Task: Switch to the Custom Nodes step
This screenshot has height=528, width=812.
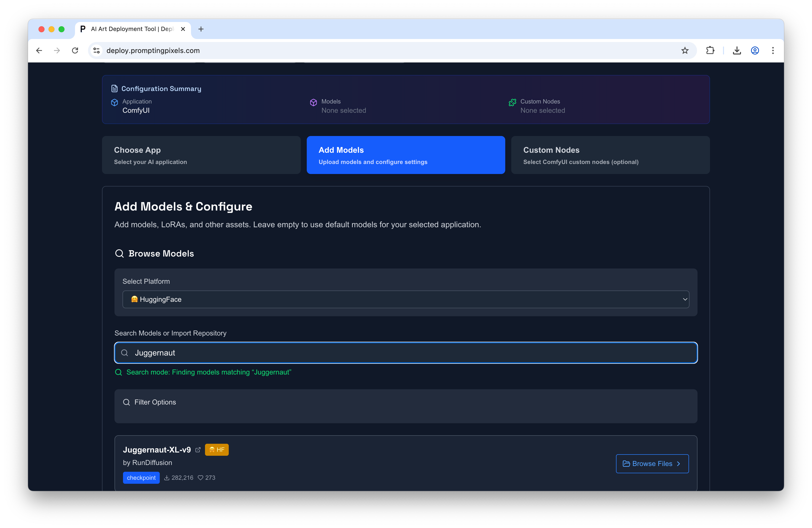Action: [610, 155]
